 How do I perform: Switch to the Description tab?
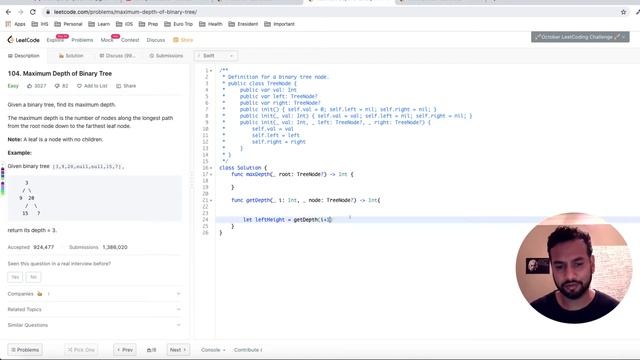pyautogui.click(x=24, y=56)
